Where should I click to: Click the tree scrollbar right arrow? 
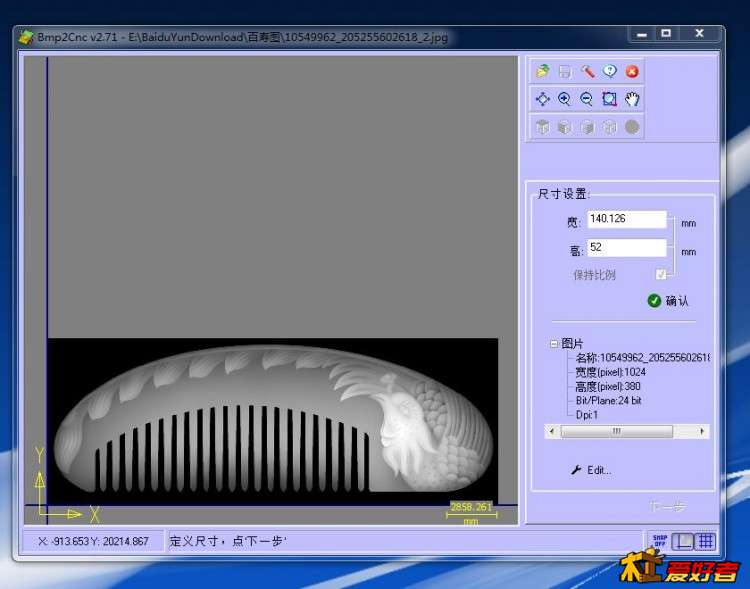(x=702, y=431)
